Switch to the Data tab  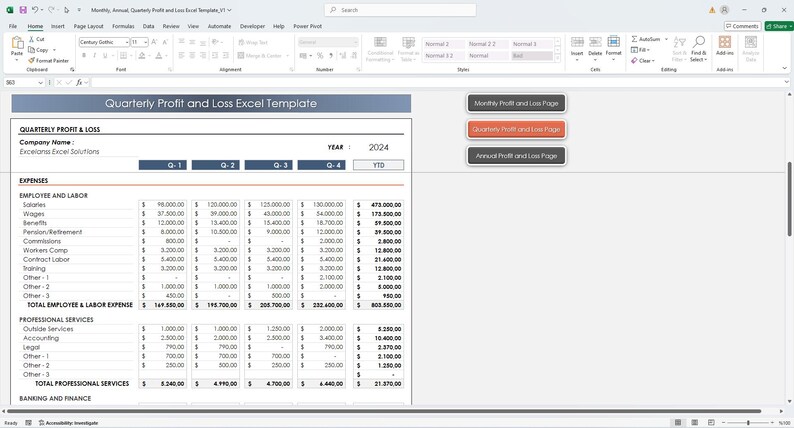click(x=148, y=26)
